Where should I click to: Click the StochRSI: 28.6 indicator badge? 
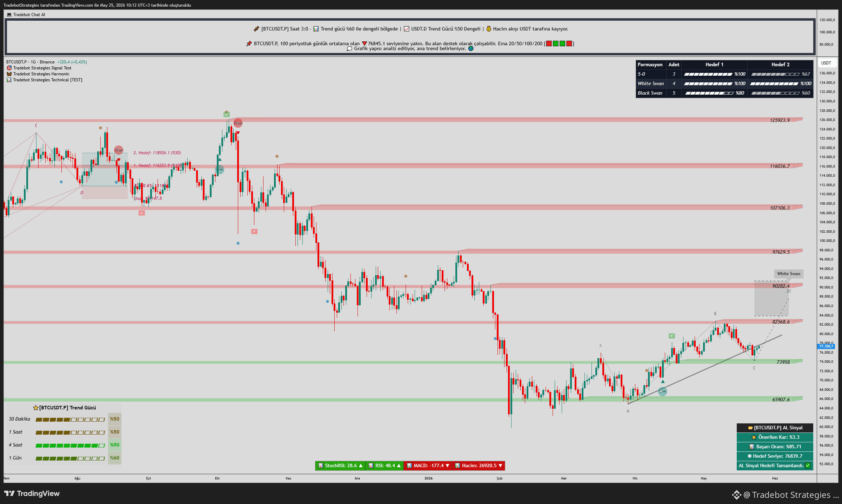pos(340,465)
